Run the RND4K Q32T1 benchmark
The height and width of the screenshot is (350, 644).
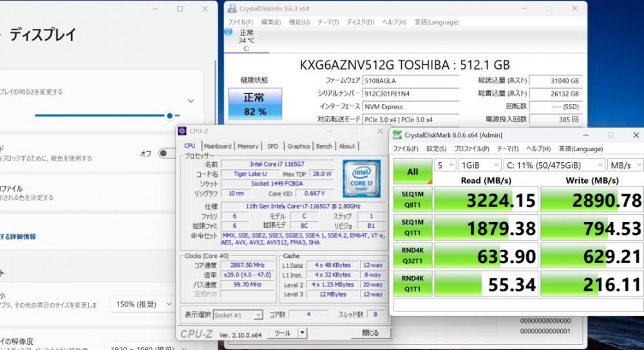click(412, 255)
